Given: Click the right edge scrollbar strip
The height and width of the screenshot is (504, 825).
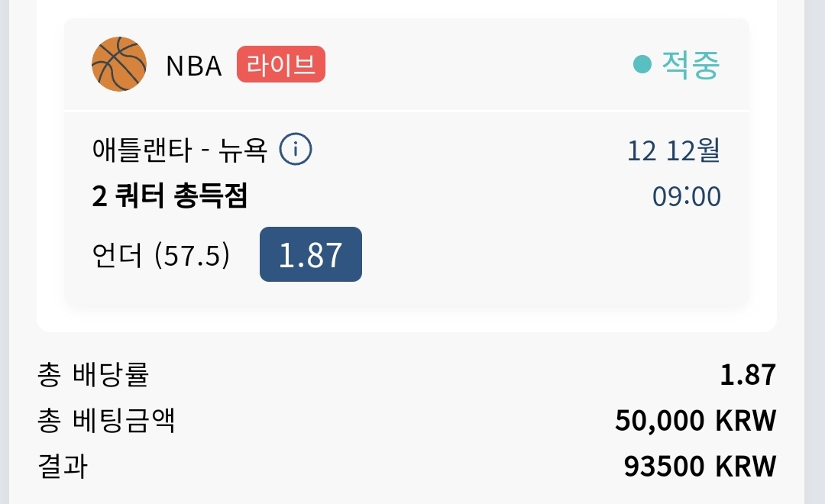Looking at the screenshot, I should coord(814,252).
